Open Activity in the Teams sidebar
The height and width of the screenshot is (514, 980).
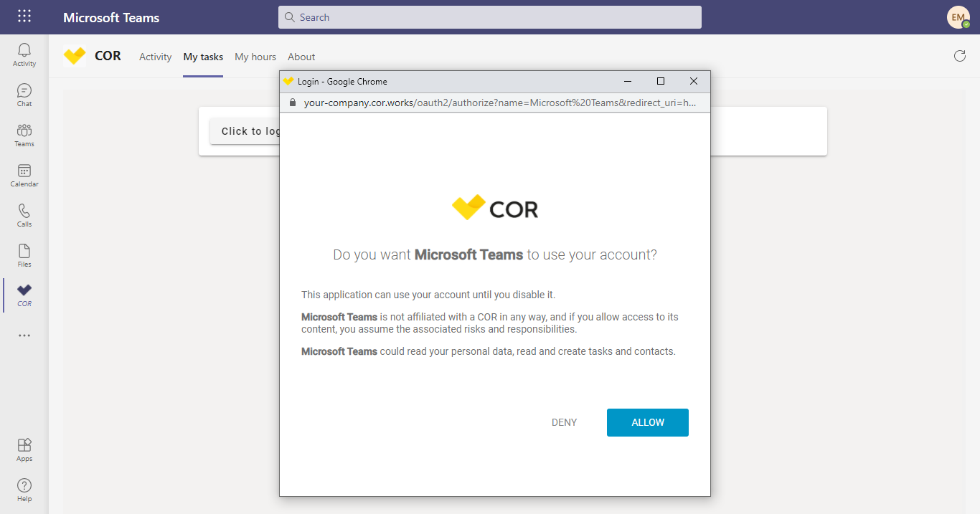[24, 54]
